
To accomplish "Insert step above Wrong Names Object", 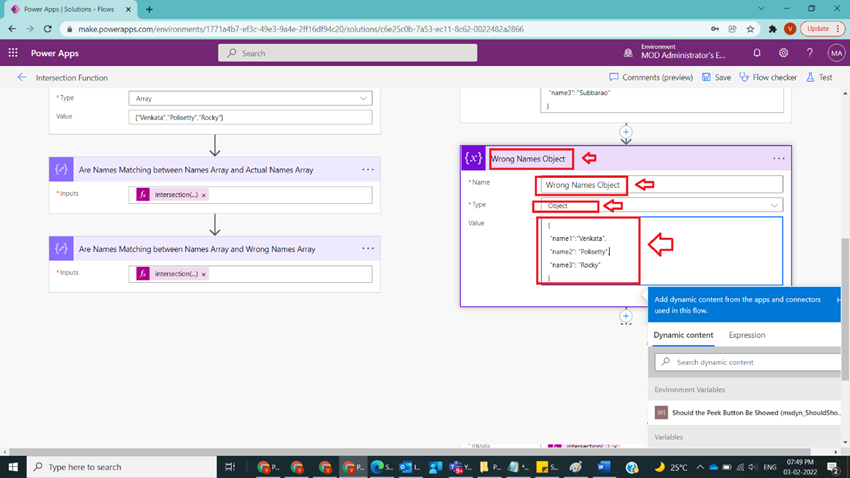I will 626,132.
